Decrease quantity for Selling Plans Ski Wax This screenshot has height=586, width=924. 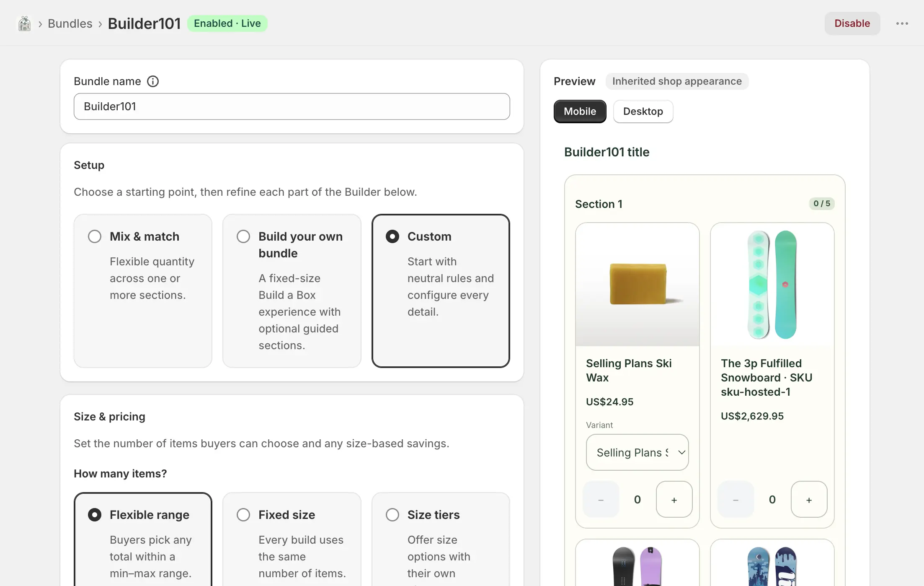click(x=601, y=499)
